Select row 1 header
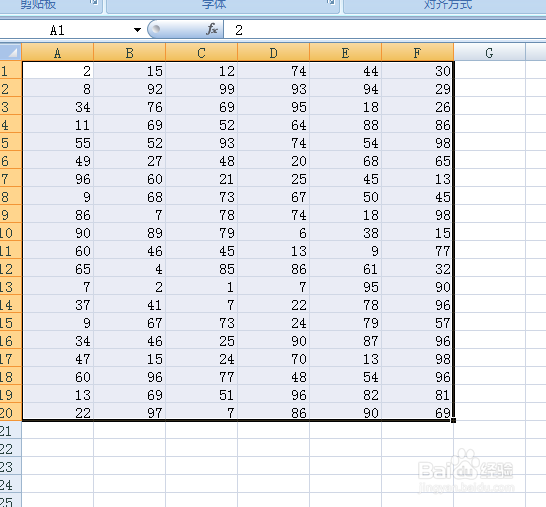Screen dimensions: 546x507 (10, 71)
